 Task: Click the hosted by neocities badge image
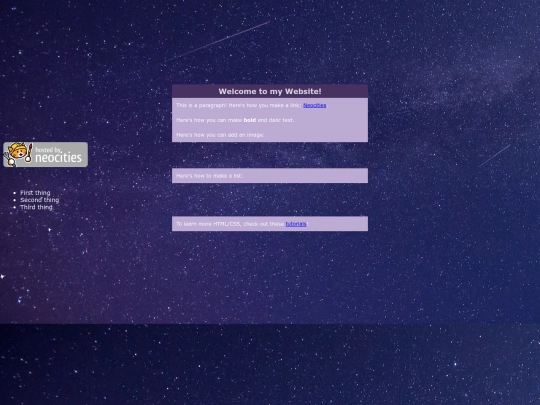[45, 155]
